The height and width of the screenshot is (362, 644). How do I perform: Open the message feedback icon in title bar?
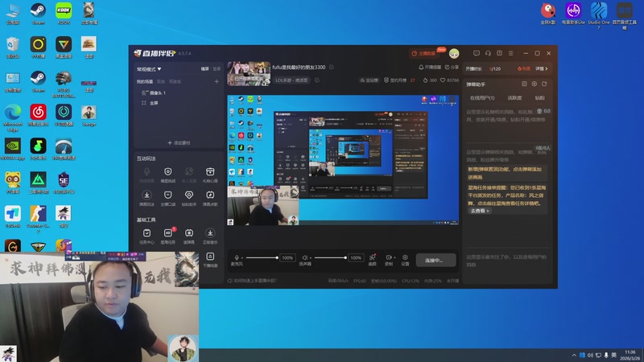click(477, 53)
